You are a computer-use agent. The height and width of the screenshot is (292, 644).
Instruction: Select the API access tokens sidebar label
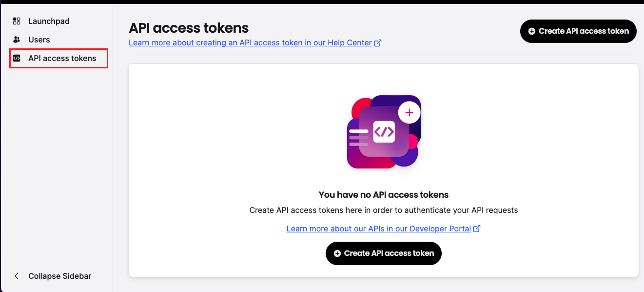pyautogui.click(x=62, y=58)
